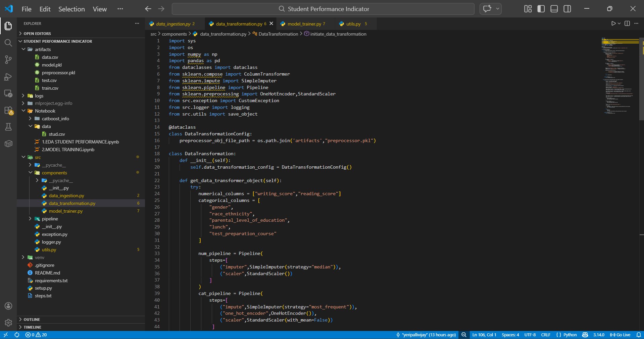Open the Source Control view

8,60
